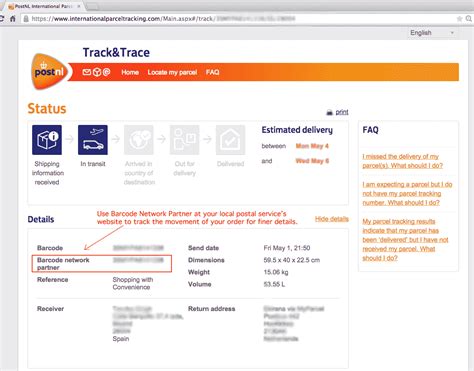
Task: Click the dimensions value 59.5 x 40 x 22.5 cm
Action: click(x=291, y=260)
